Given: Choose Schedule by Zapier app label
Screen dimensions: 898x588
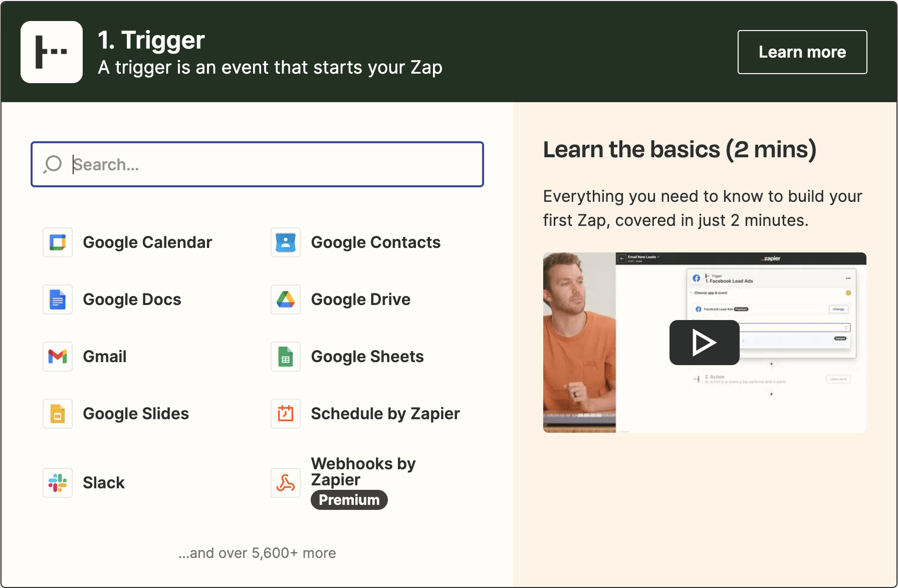Looking at the screenshot, I should [x=385, y=414].
